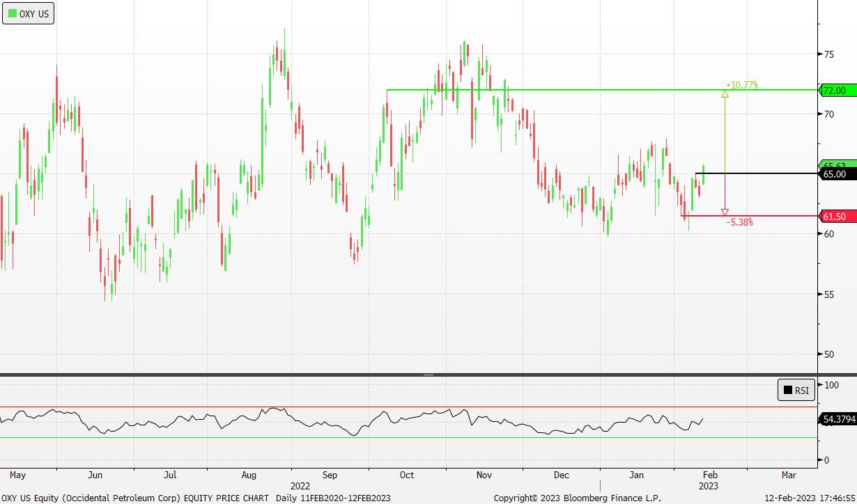Click the 0 RSI axis label

coord(826,460)
